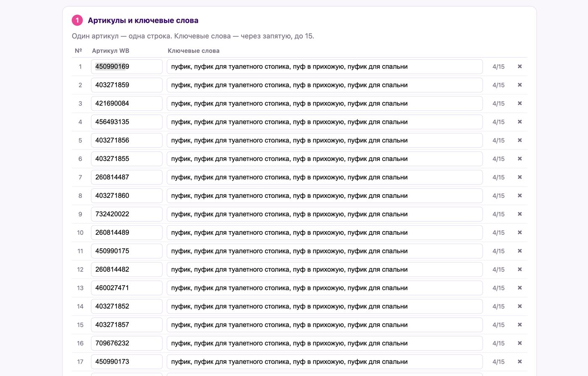The width and height of the screenshot is (588, 376).
Task: Click keywords field for article 260814487
Action: pos(325,177)
